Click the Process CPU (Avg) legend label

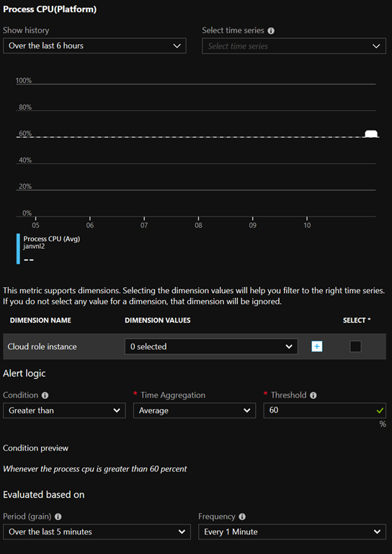click(52, 239)
